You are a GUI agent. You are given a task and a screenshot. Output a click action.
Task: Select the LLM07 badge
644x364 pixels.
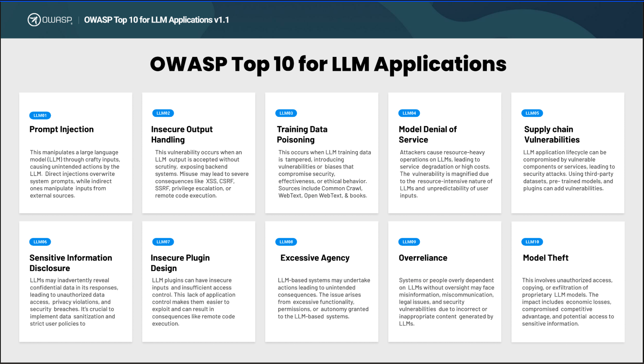(163, 242)
